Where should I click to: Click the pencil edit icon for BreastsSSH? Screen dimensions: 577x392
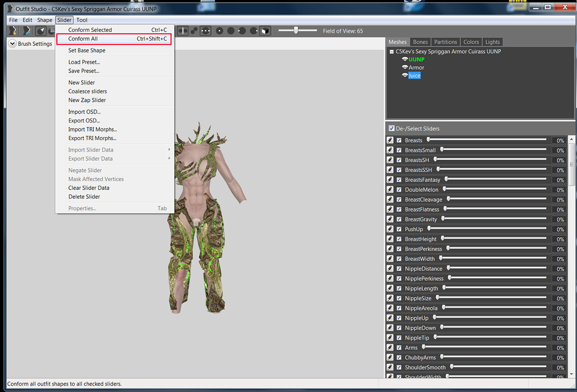click(390, 170)
